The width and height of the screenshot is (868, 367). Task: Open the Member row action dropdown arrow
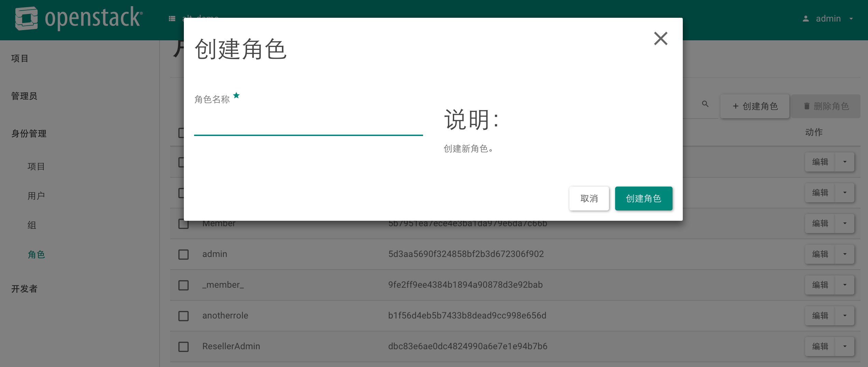(845, 223)
